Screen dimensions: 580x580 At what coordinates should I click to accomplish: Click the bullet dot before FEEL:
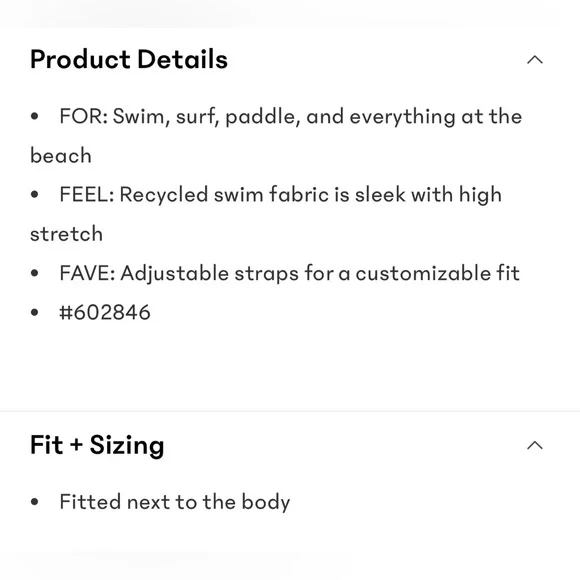point(35,195)
